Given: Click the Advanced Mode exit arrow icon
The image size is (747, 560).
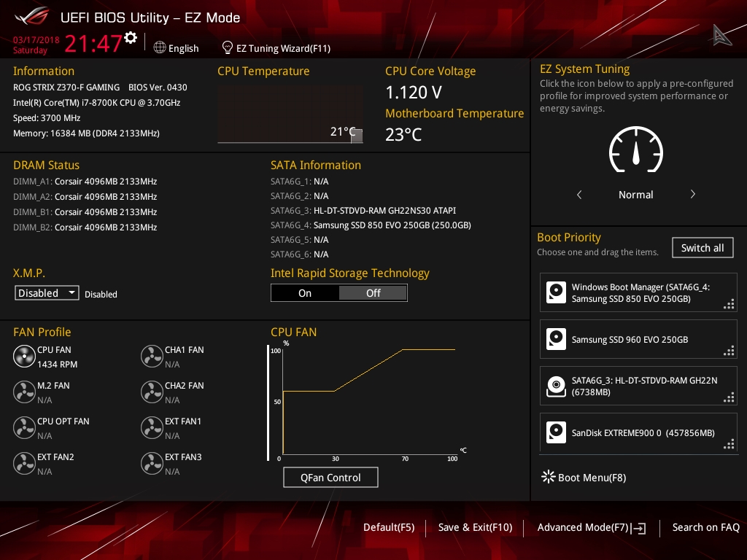Looking at the screenshot, I should (x=638, y=528).
